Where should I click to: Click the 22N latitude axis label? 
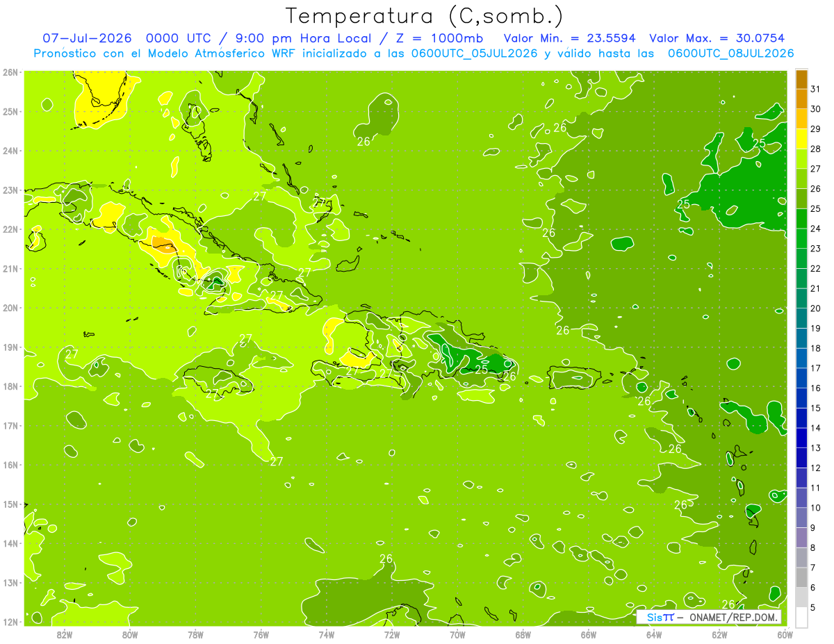click(10, 229)
